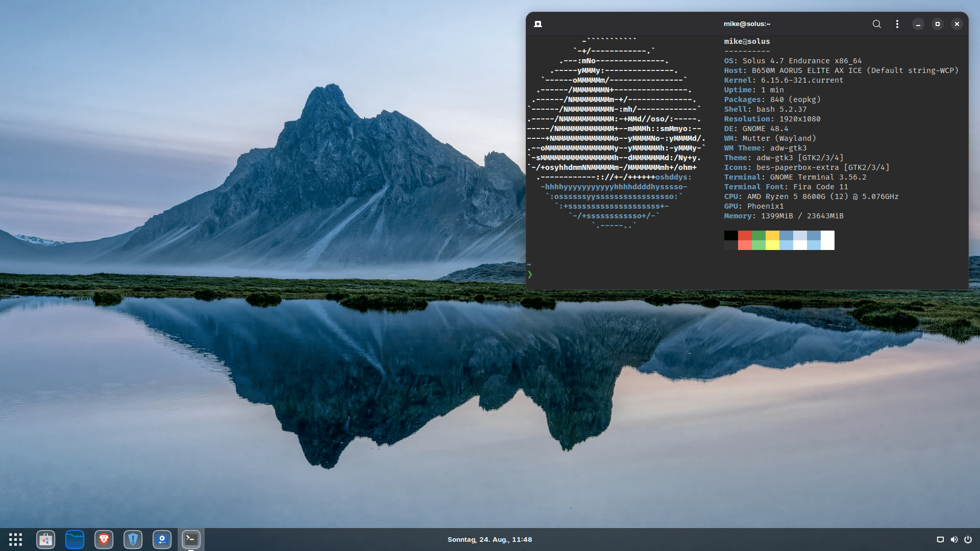
Task: Open the terminal three-dot menu
Action: tap(897, 24)
